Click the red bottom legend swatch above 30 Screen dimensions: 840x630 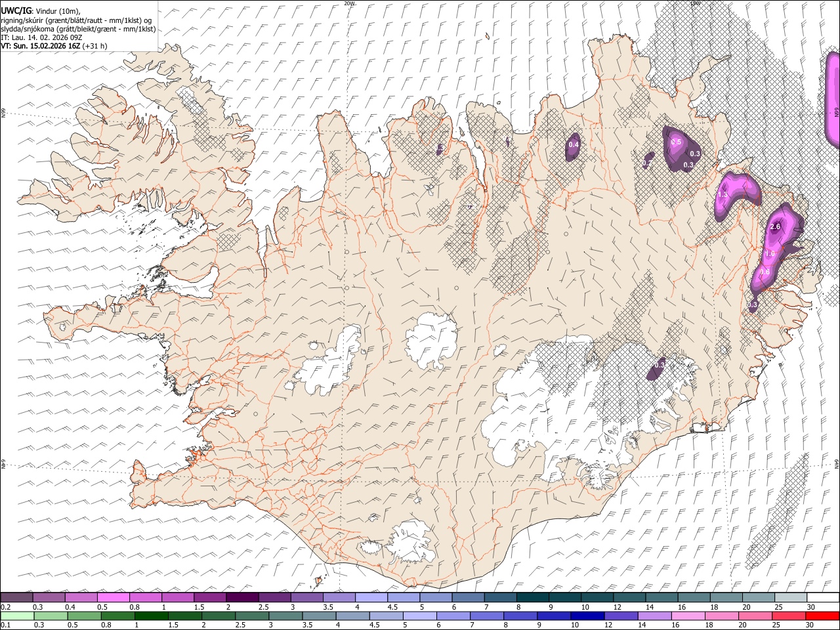(x=822, y=616)
